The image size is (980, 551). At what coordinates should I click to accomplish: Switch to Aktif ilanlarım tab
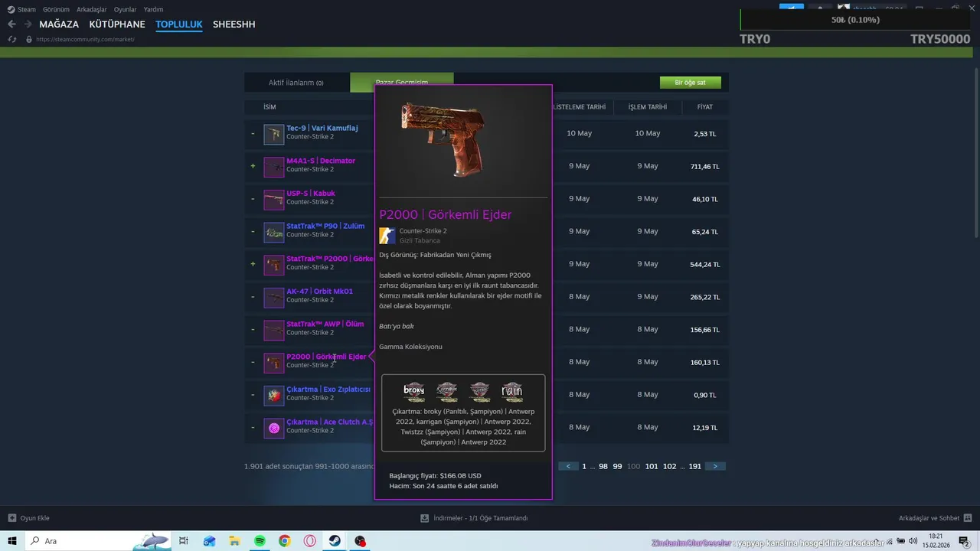(296, 83)
